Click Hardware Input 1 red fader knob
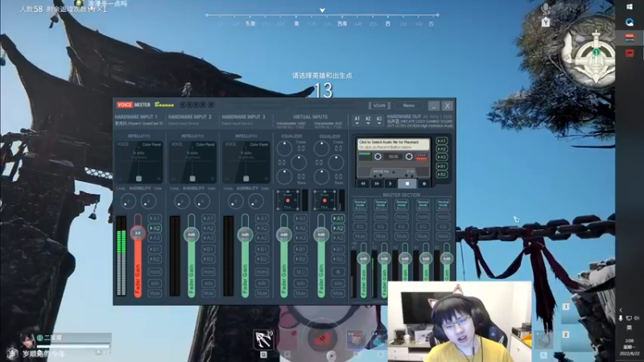 click(138, 233)
